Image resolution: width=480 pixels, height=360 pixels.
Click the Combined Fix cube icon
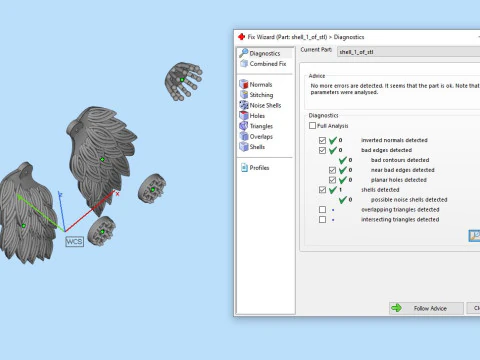[x=244, y=63]
